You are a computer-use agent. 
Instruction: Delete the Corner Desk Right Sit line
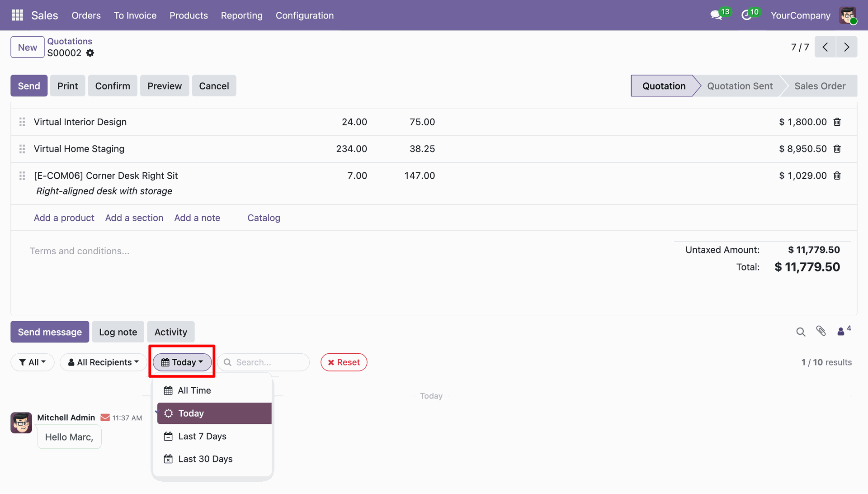click(x=837, y=176)
